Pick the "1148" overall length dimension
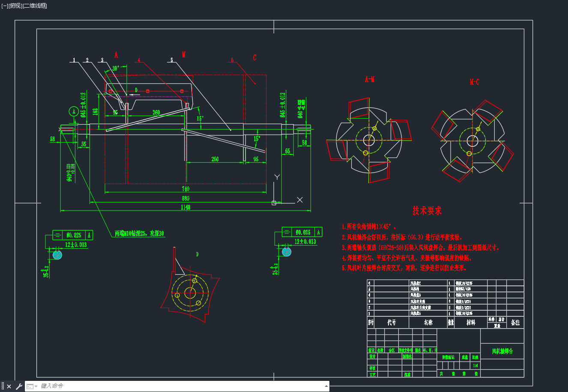The width and height of the screenshot is (568, 392). (x=185, y=207)
